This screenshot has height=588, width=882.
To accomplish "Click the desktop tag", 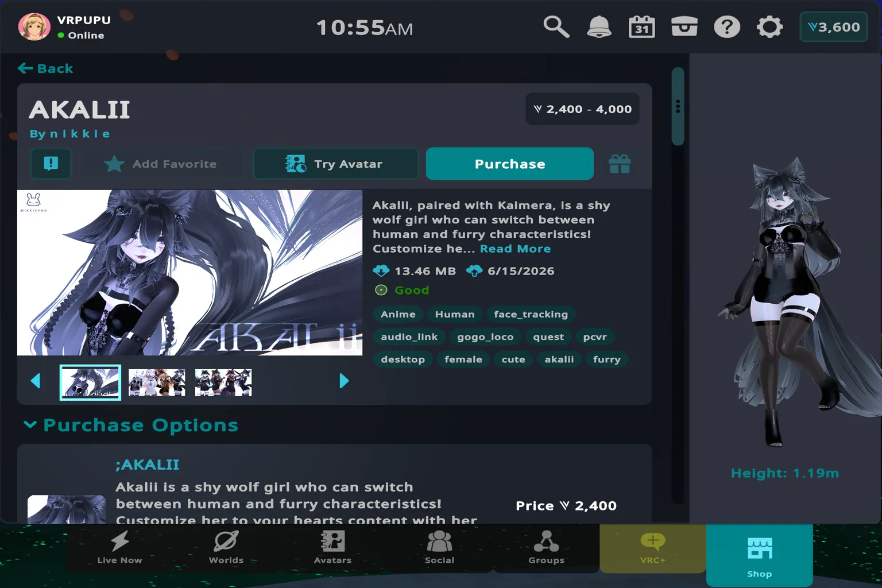I will tap(403, 359).
